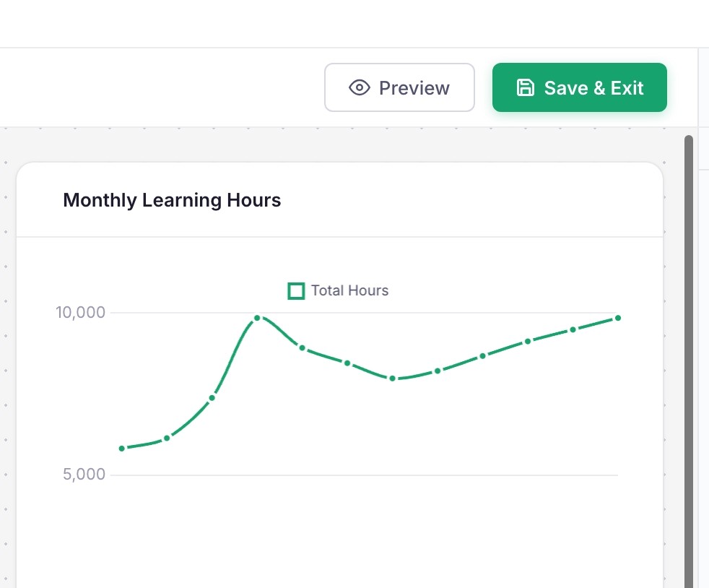Click the last data point on the right
This screenshot has height=588, width=709.
pyautogui.click(x=617, y=318)
